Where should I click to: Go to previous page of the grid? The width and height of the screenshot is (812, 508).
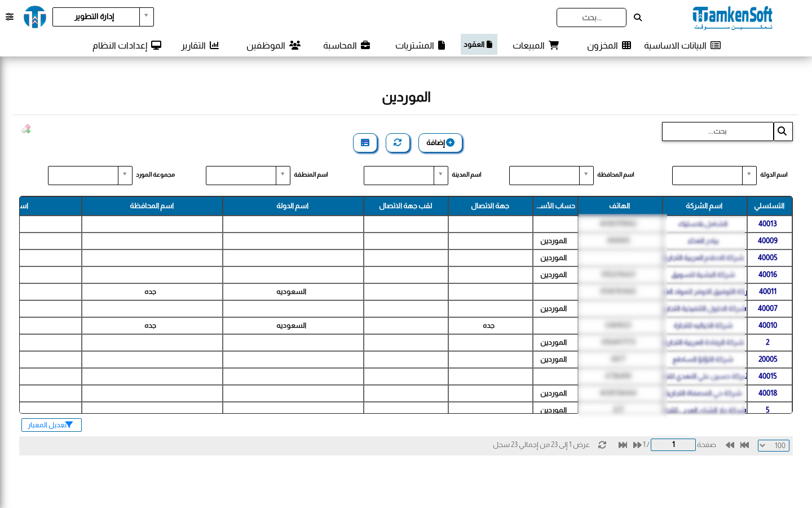tap(730, 445)
